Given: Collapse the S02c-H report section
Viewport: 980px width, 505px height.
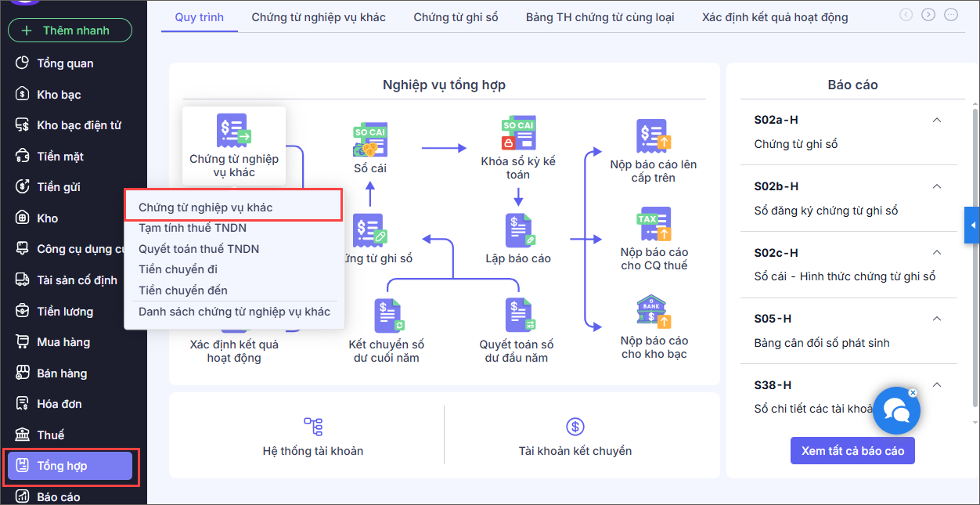Looking at the screenshot, I should 936,252.
